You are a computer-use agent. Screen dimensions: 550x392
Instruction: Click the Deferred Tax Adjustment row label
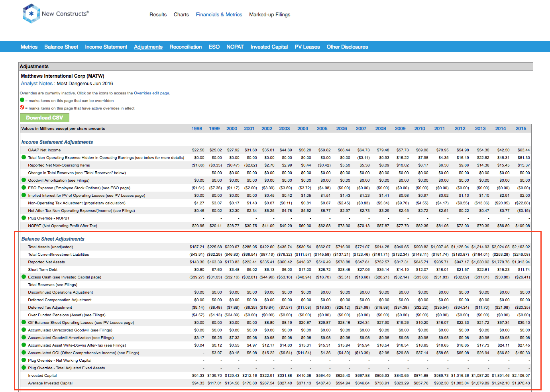coord(50,308)
